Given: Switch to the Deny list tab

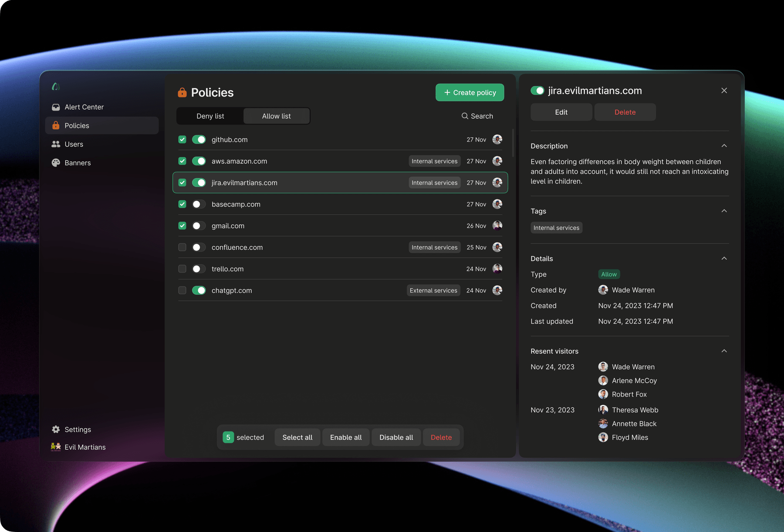Looking at the screenshot, I should pyautogui.click(x=210, y=116).
